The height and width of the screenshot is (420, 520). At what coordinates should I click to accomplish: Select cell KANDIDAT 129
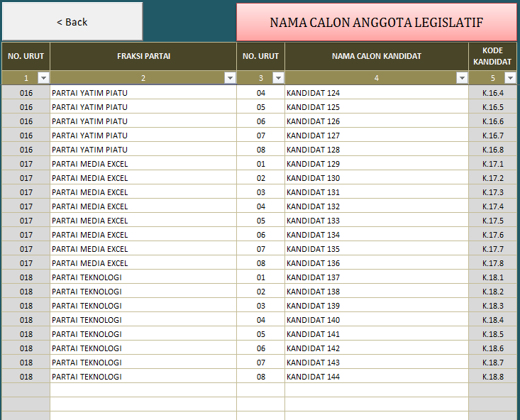[x=377, y=164]
